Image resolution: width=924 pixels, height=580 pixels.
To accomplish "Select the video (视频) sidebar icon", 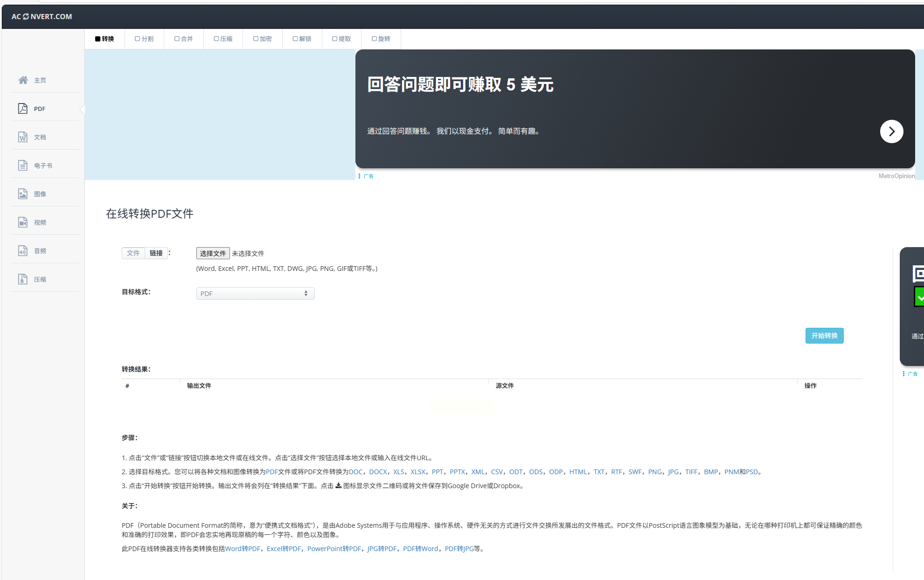I will 23,222.
